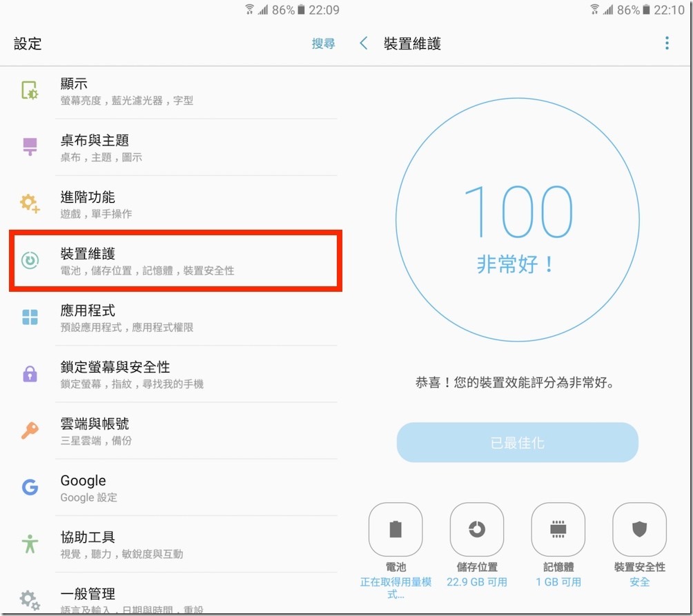The image size is (693, 616).
Task: Tap the key icon for 雲端與帳號
Action: tap(30, 430)
